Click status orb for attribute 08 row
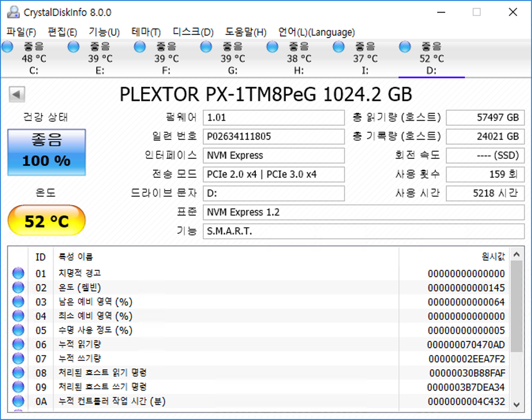 18,373
